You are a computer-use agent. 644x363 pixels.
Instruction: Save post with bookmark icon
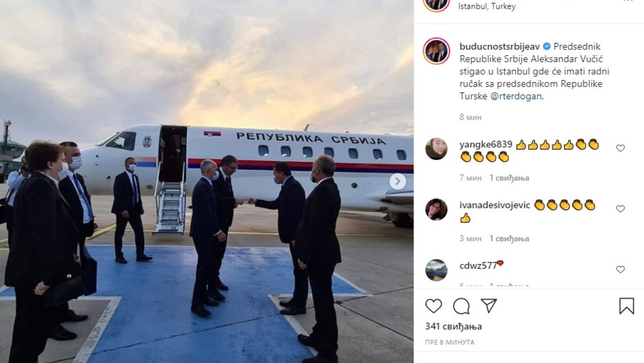626,306
